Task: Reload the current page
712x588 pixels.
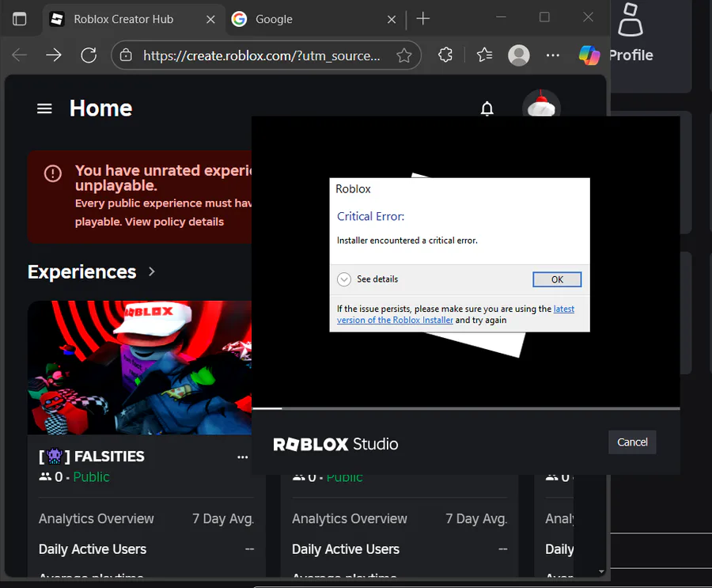Action: [89, 55]
